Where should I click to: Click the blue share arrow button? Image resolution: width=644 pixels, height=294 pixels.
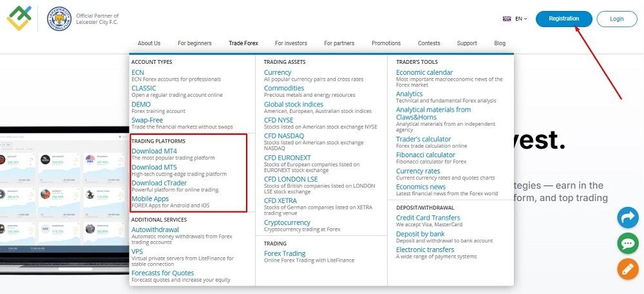(x=628, y=217)
